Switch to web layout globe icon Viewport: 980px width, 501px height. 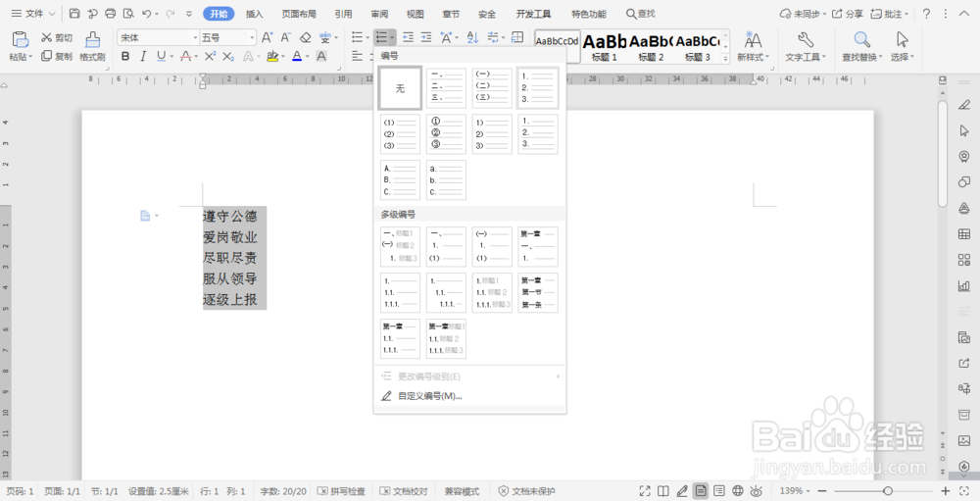pyautogui.click(x=738, y=491)
